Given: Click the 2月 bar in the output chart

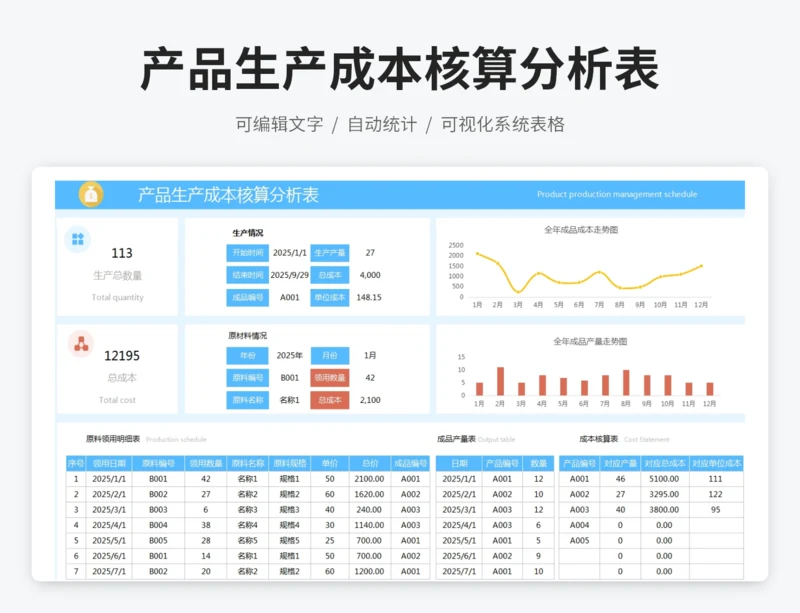Looking at the screenshot, I should 501,381.
